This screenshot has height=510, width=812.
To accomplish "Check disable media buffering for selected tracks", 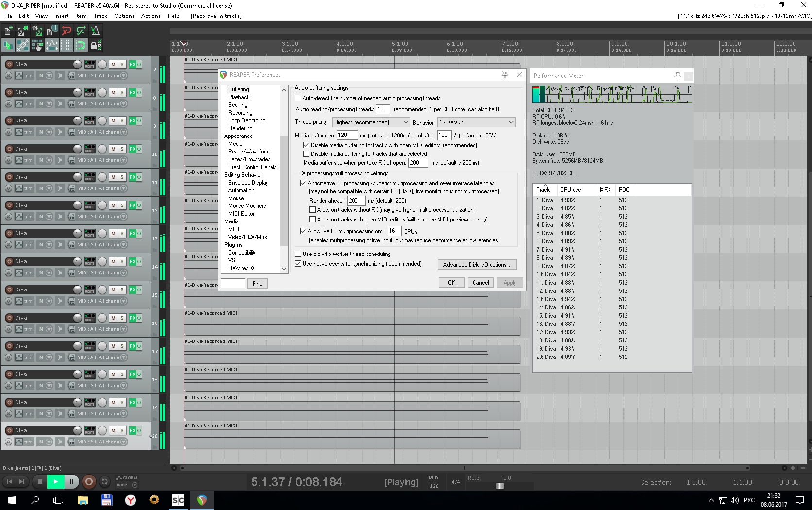I will click(x=306, y=154).
